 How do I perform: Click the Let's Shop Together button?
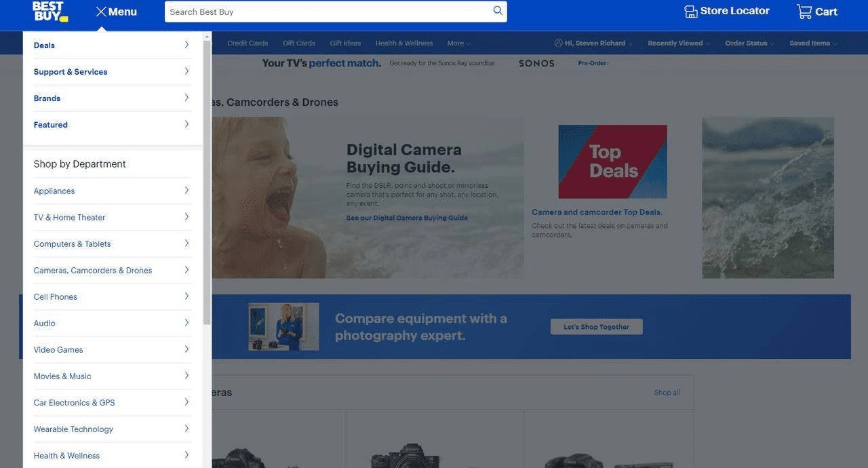596,327
